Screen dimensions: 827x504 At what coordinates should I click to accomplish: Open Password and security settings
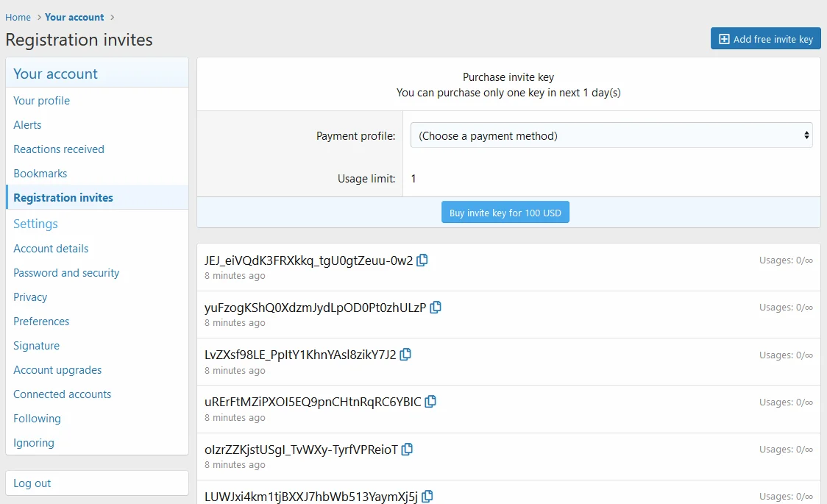click(66, 273)
